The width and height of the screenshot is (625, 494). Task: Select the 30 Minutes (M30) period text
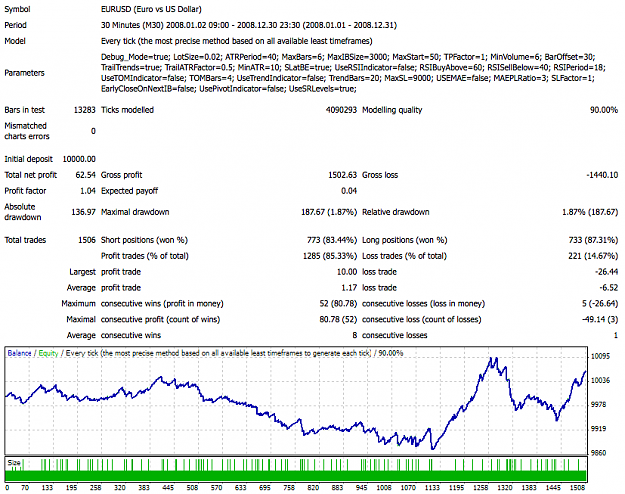(249, 25)
